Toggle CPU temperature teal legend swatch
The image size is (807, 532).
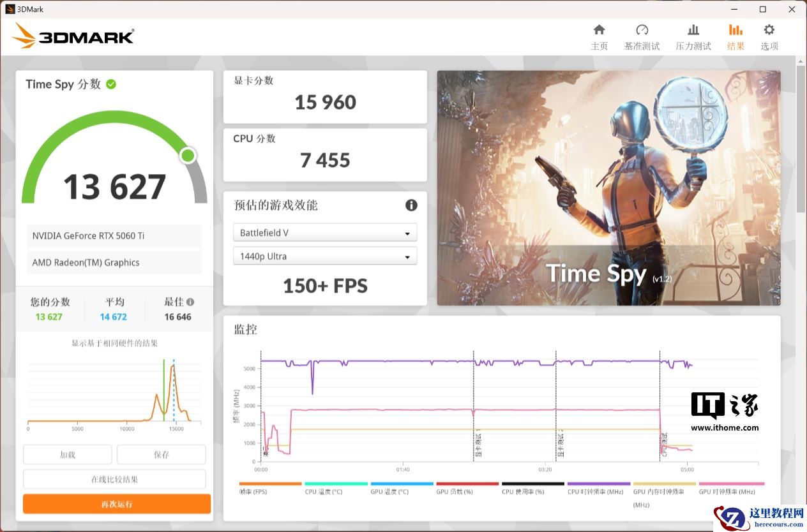point(336,484)
